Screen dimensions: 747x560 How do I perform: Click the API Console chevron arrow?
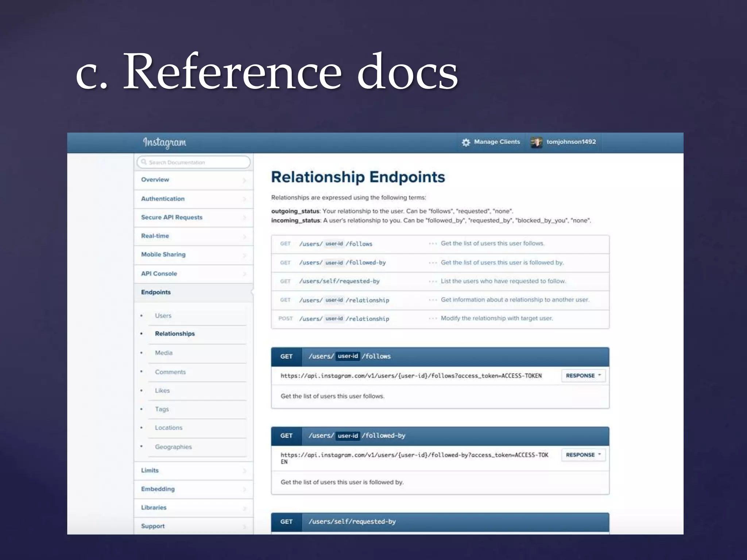pos(244,274)
